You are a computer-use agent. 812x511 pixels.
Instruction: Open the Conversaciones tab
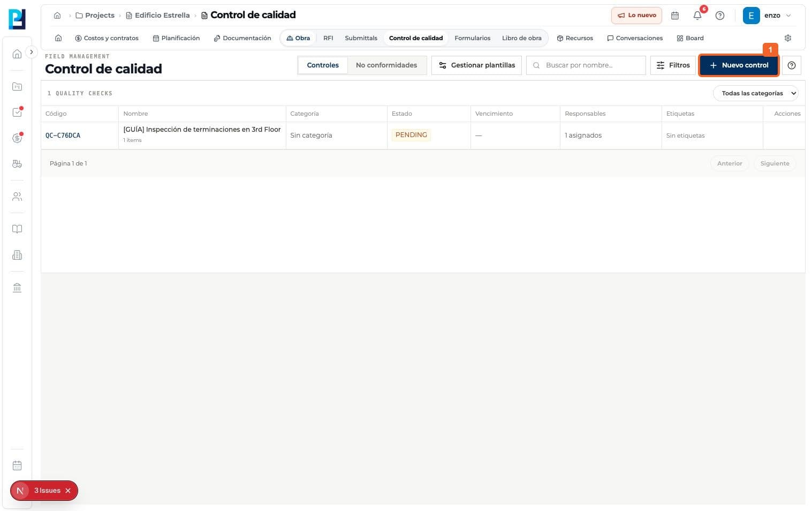[635, 38]
